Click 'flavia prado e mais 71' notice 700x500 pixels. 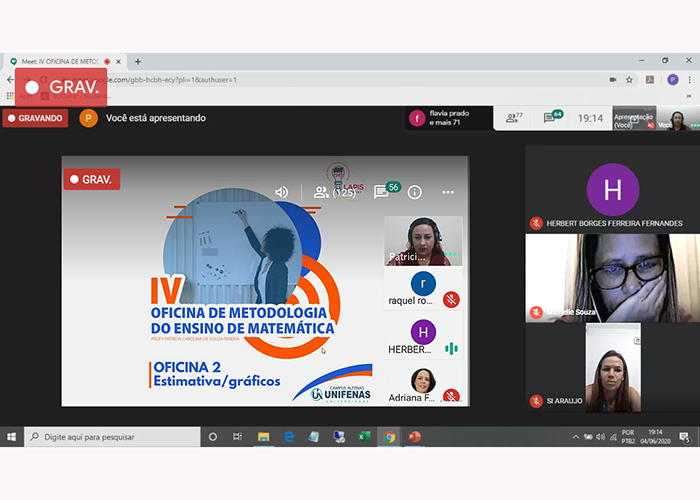coord(449,118)
